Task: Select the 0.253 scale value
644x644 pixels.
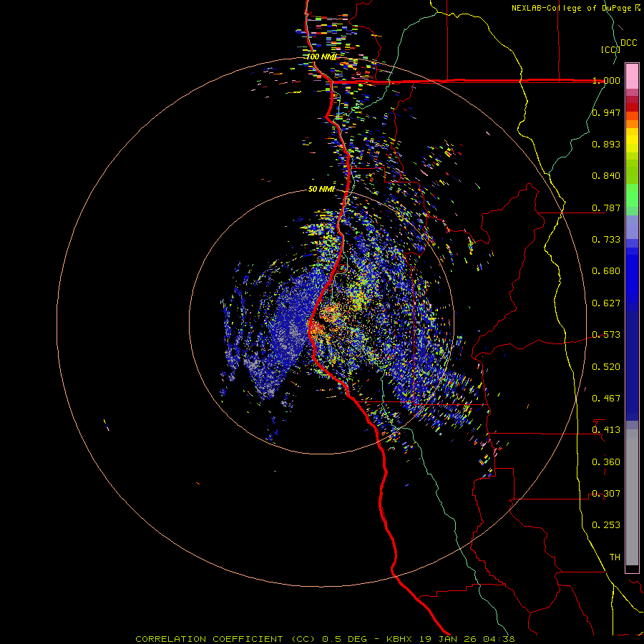Action: 606,525
